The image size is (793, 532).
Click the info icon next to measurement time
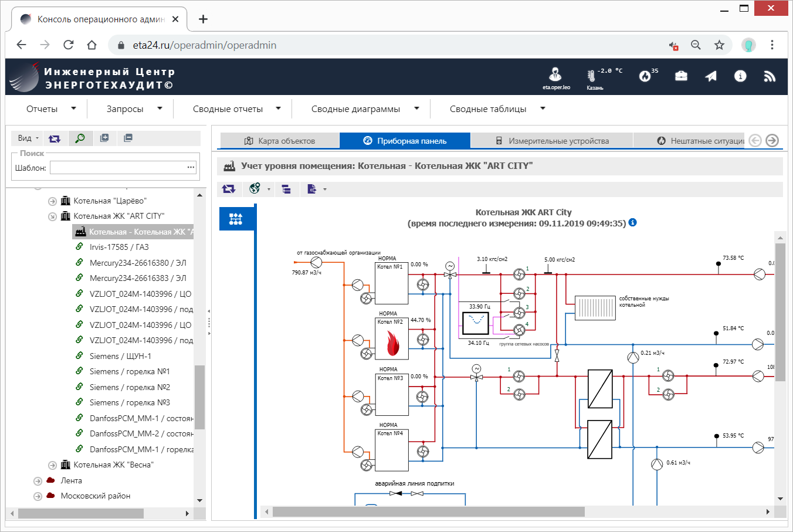(x=632, y=223)
